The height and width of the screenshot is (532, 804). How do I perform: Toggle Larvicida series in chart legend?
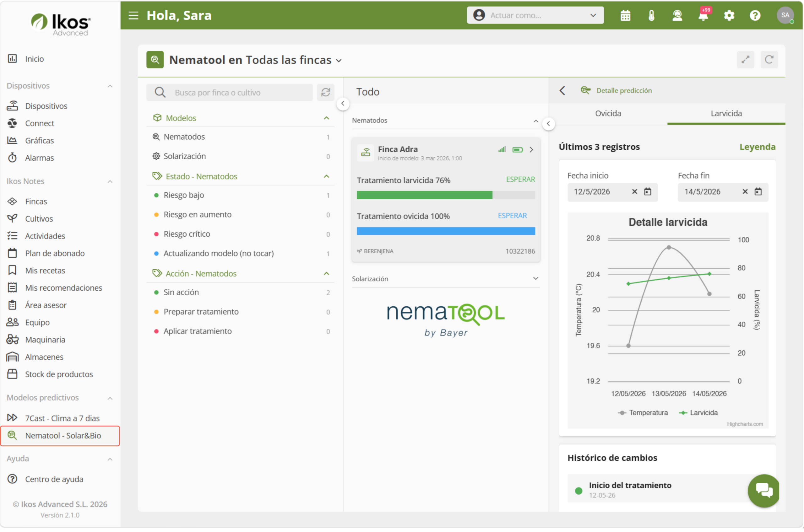pos(698,412)
